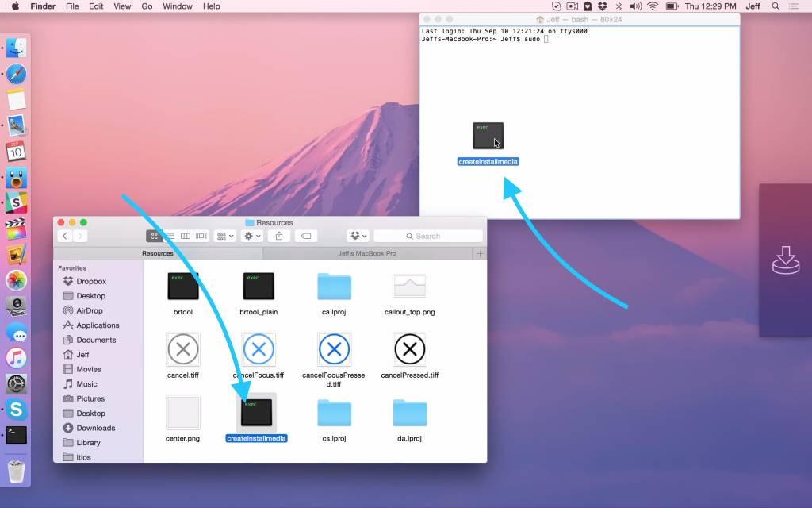Add a new Finder tab
Screen dimensions: 812x508
pos(480,253)
